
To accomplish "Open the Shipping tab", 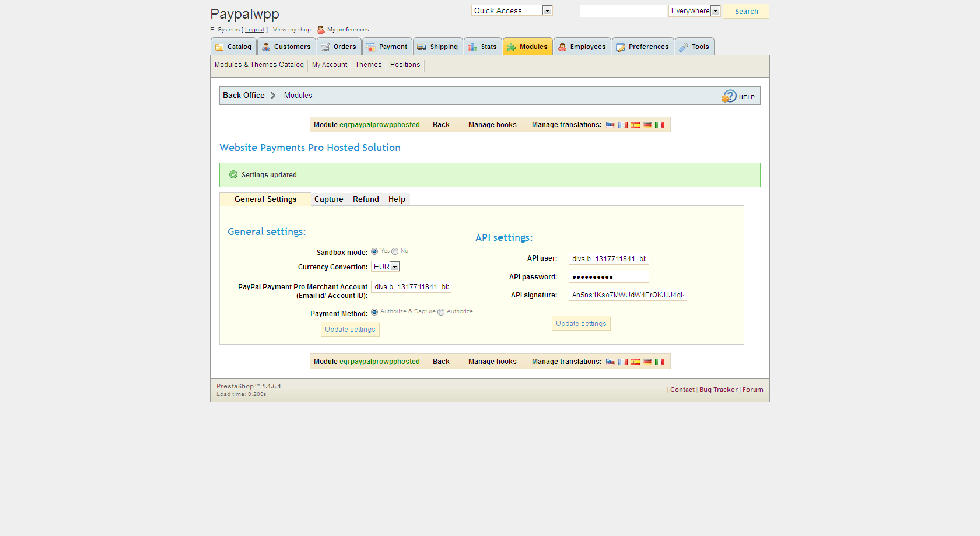I will click(x=438, y=47).
